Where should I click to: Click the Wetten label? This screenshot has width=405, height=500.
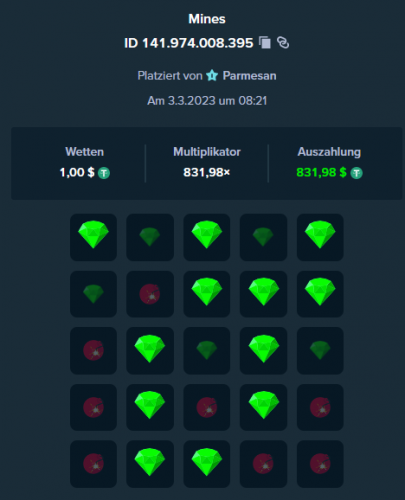click(x=85, y=152)
